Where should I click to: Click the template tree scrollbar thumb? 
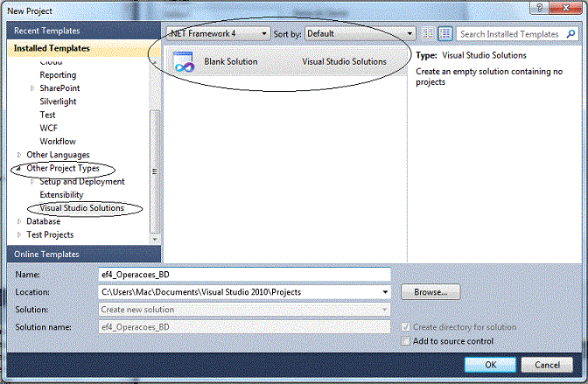[x=155, y=171]
